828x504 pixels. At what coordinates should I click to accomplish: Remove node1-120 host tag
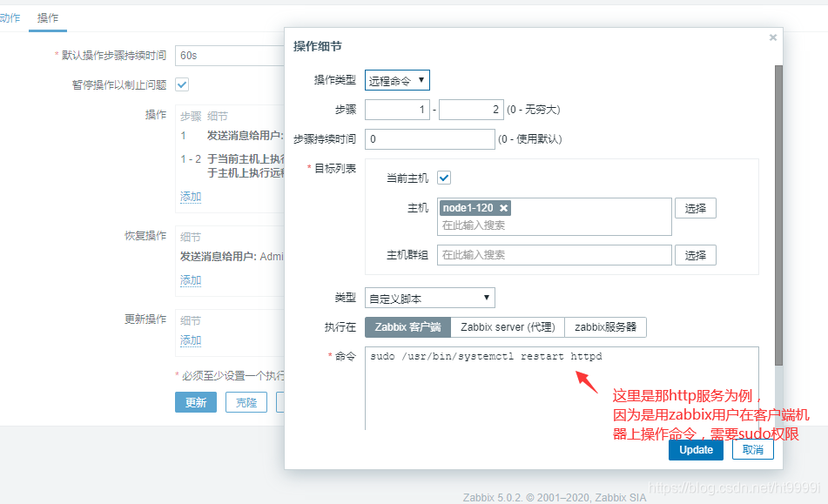504,208
